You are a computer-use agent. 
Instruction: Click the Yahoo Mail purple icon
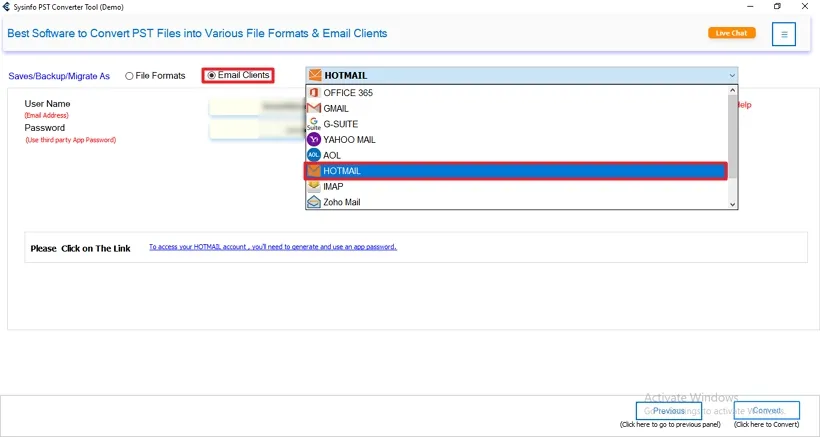click(314, 140)
